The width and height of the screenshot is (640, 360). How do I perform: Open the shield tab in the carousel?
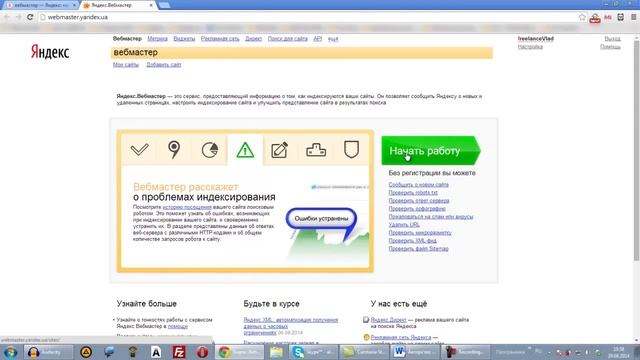coord(351,150)
